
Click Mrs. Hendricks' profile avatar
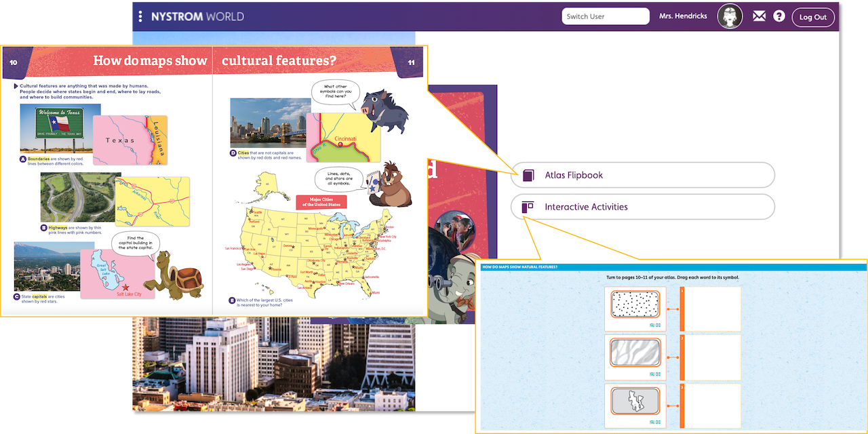coord(730,16)
